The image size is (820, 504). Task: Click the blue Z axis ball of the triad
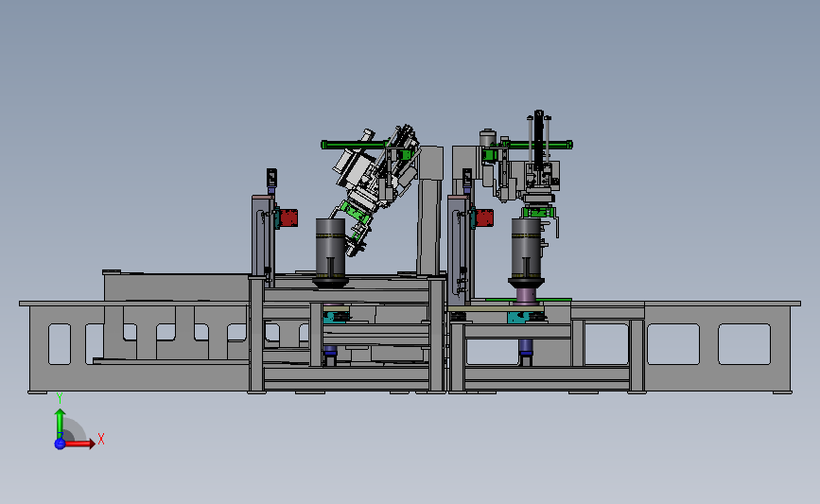click(60, 443)
